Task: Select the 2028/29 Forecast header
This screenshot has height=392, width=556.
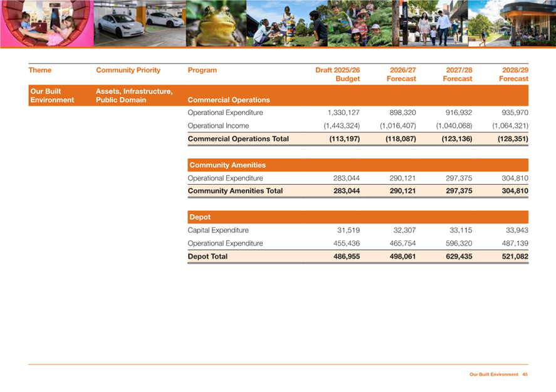Action: click(513, 75)
